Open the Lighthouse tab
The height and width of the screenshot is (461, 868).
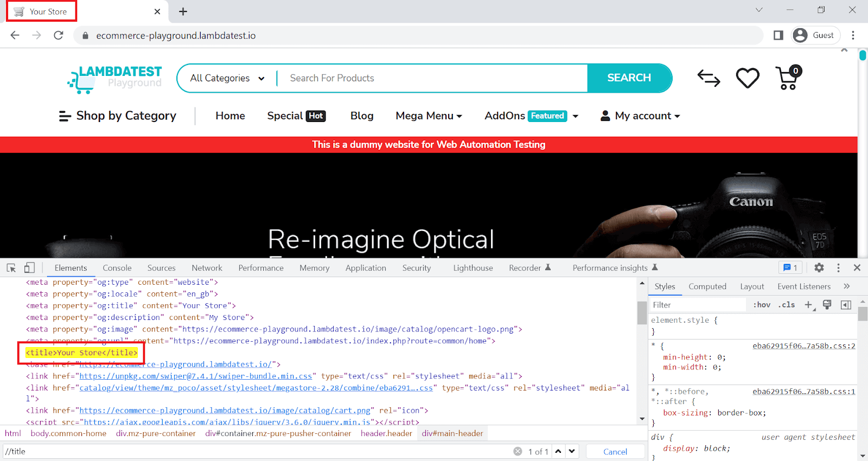473,268
